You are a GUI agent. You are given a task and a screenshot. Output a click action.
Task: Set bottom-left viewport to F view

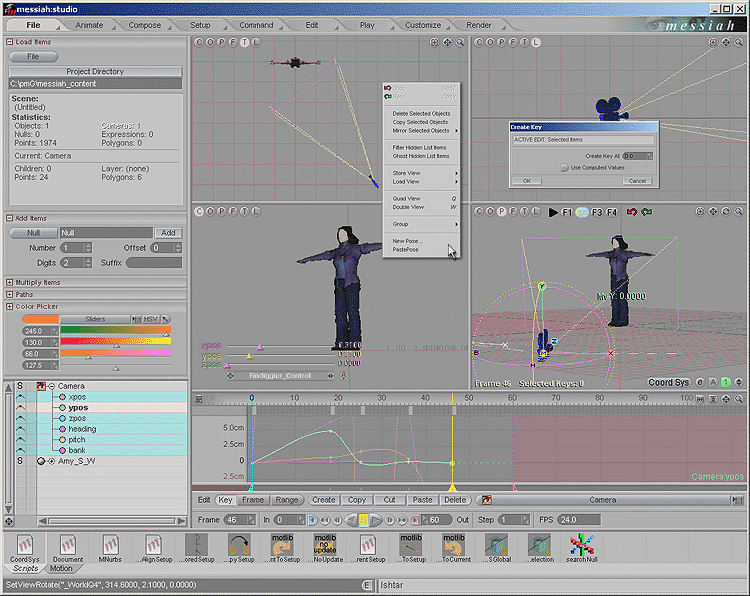(233, 211)
